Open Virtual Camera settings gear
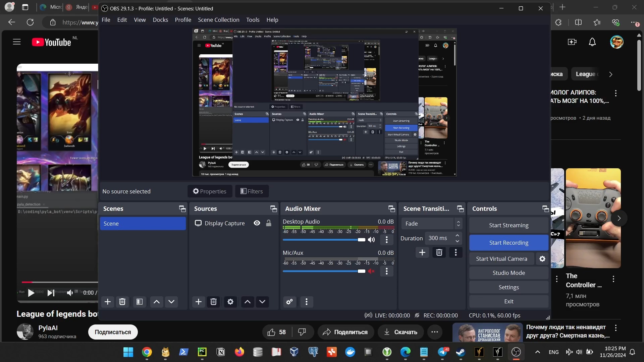Viewport: 644px width, 362px height. coord(542,259)
